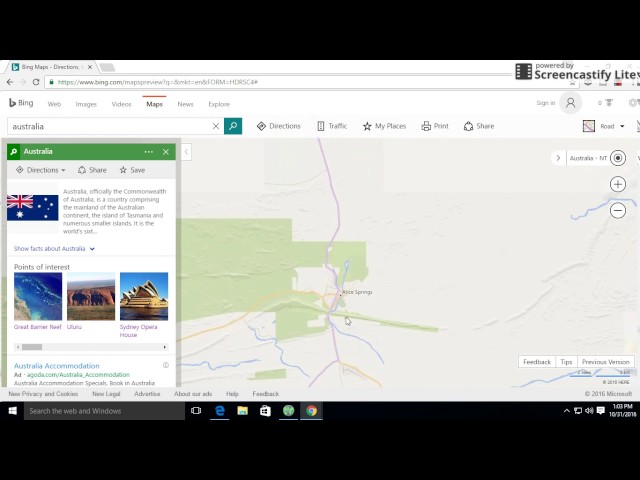The height and width of the screenshot is (480, 640).
Task: Select the Maps tab
Action: pos(154,104)
